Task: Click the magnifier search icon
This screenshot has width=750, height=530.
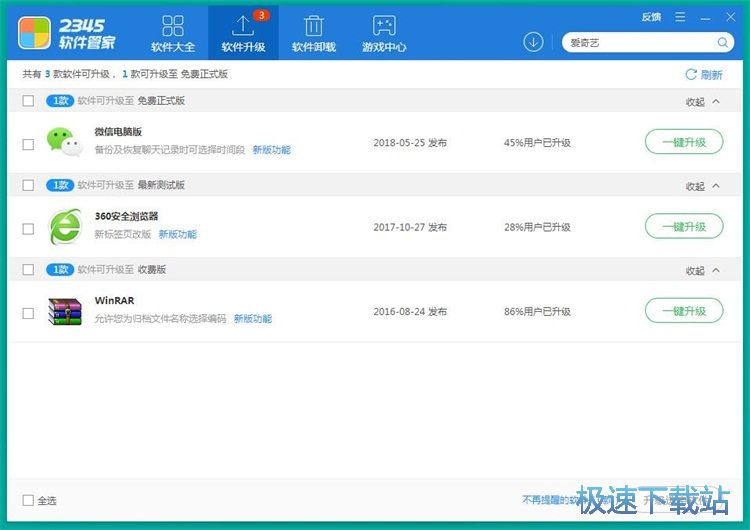Action: click(723, 43)
